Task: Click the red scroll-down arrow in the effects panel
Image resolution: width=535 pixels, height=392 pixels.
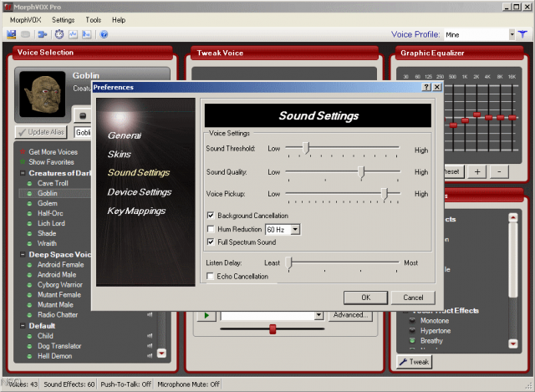Action: pos(512,344)
